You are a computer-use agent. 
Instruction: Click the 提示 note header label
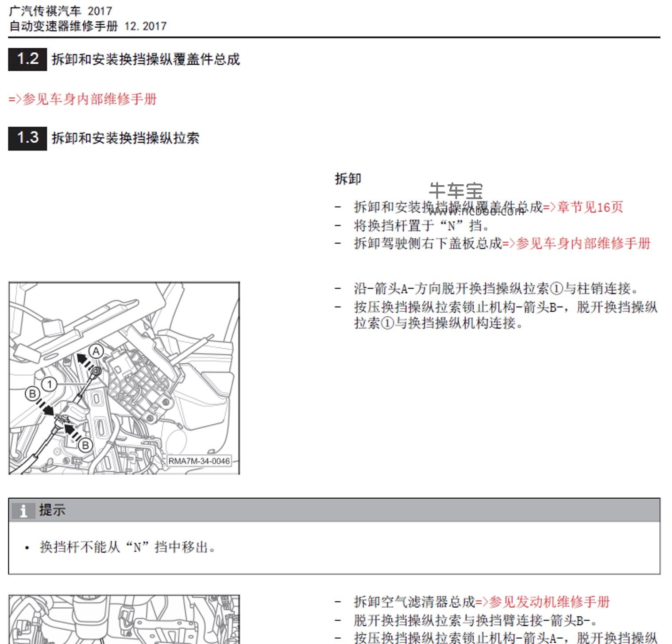point(52,510)
